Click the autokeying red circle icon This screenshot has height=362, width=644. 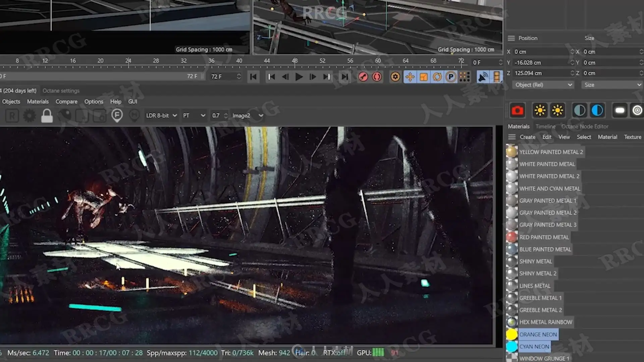point(377,77)
